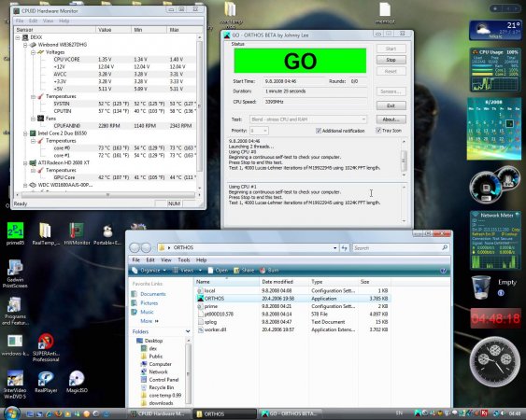Open Music favorite link
This screenshot has width=526, height=420.
point(147,312)
